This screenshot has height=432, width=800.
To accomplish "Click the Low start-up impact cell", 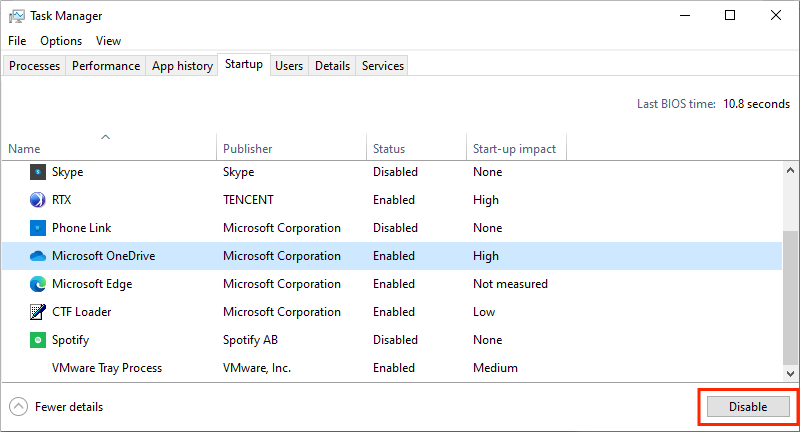I will [x=484, y=312].
